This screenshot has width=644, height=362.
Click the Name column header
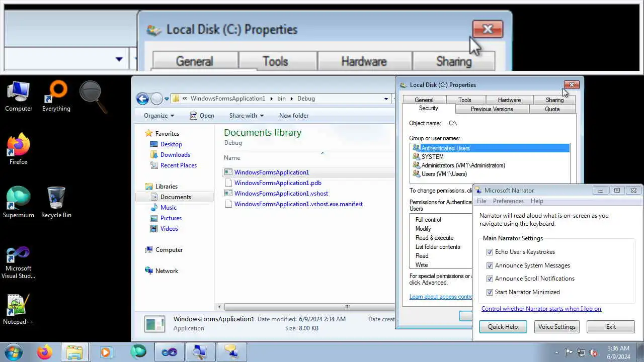point(232,158)
